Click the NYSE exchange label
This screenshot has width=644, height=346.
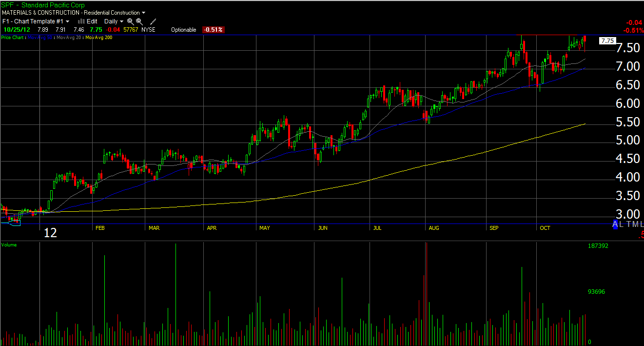[148, 30]
